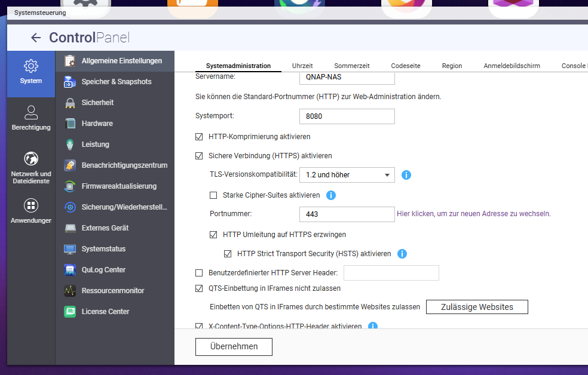Open Externes Gerät menu entry

tap(115, 228)
